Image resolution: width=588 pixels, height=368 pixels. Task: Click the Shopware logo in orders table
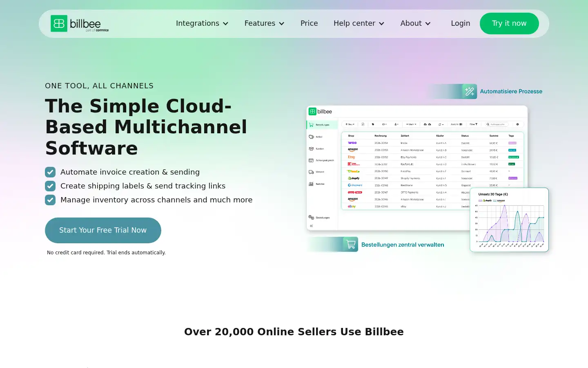click(354, 185)
